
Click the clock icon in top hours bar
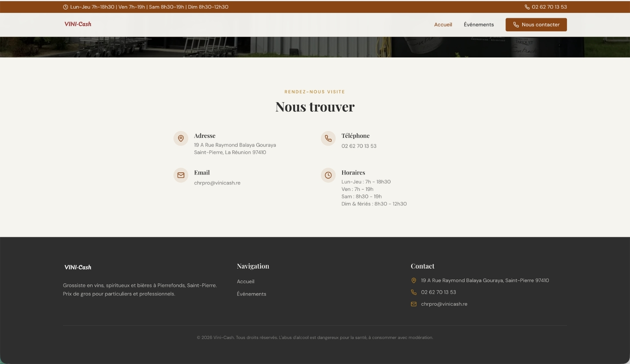pos(65,7)
